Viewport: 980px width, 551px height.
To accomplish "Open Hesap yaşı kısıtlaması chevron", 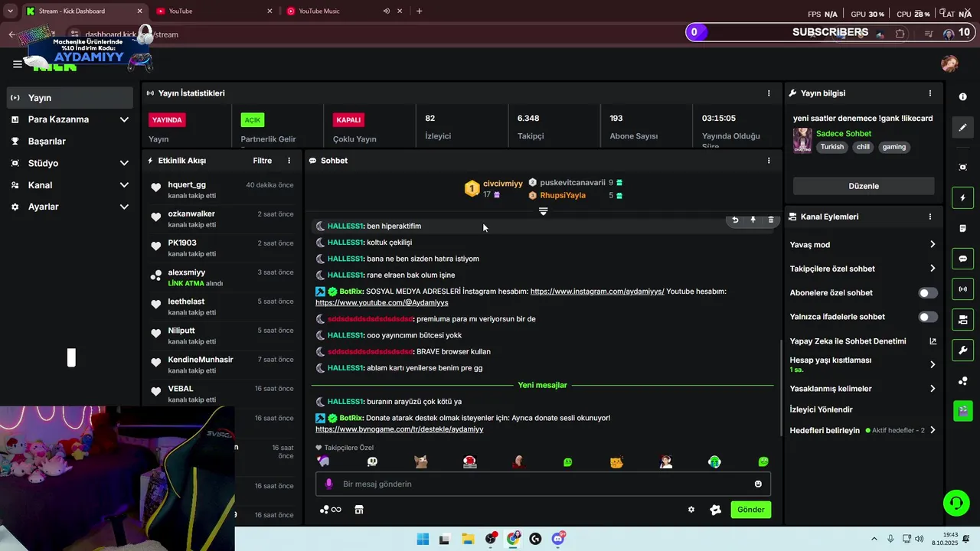I will pos(933,365).
